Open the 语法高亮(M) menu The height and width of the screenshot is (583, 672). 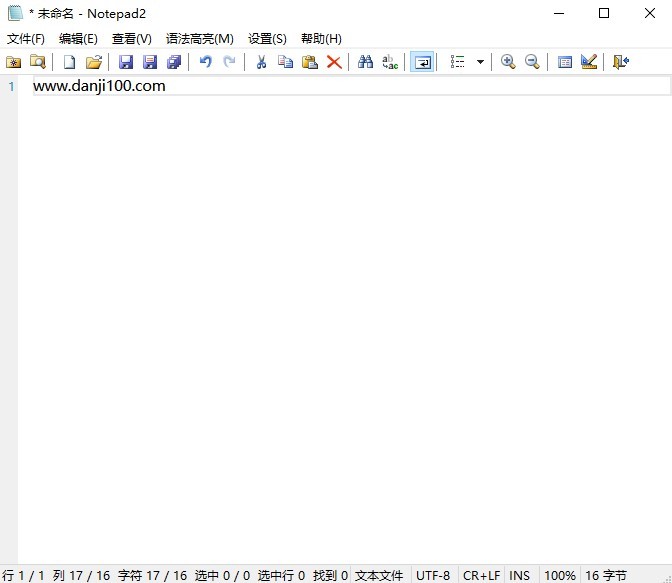200,39
